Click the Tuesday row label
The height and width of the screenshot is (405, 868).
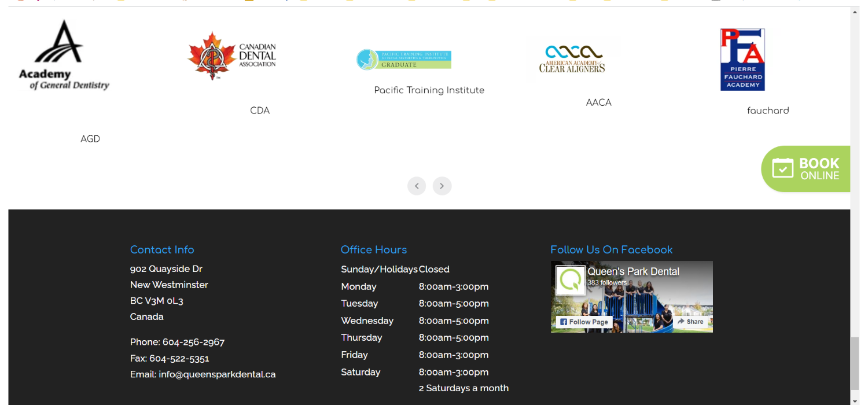click(359, 303)
